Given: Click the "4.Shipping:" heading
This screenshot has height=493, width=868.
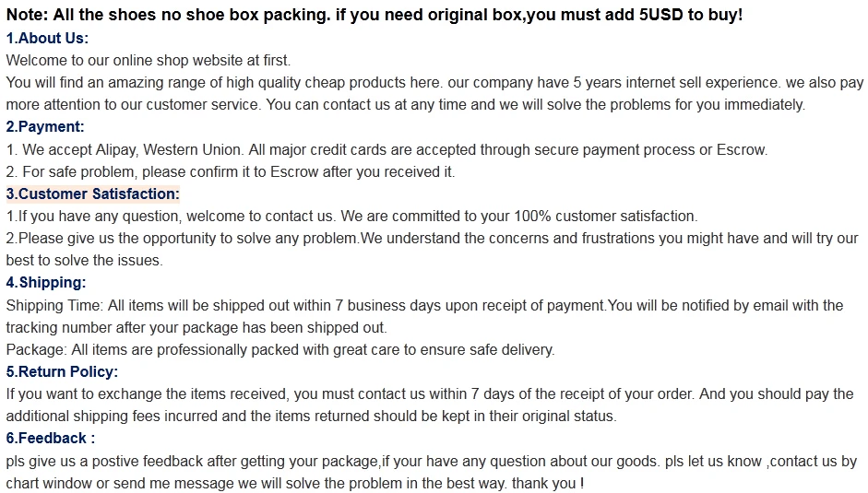Looking at the screenshot, I should click(45, 282).
